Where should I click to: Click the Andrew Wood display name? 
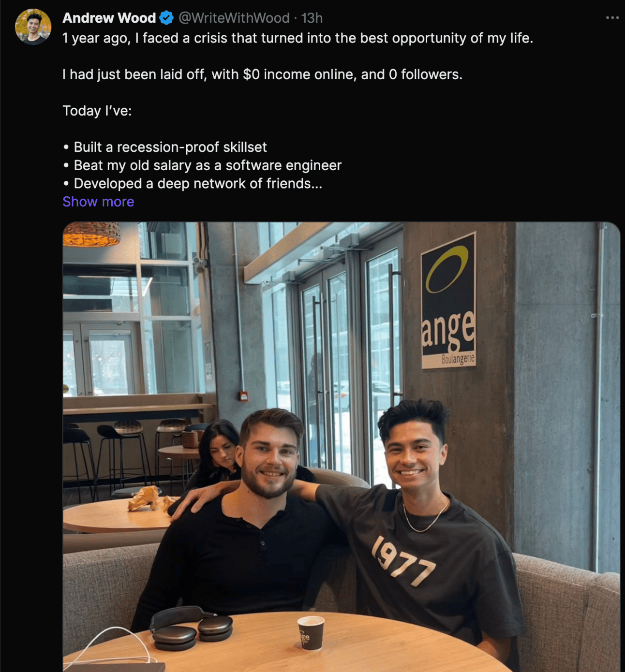coord(109,18)
